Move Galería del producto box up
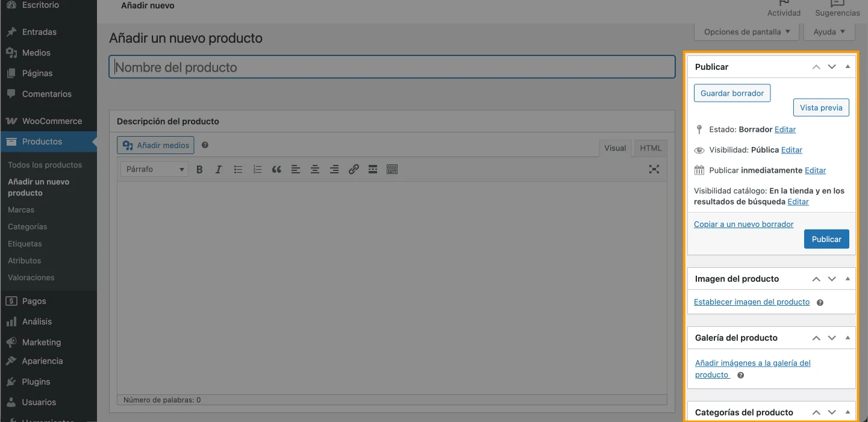The height and width of the screenshot is (422, 868). (816, 338)
